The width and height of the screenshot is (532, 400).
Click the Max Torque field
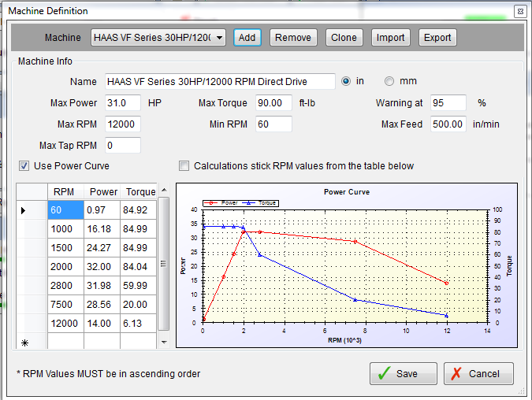273,102
